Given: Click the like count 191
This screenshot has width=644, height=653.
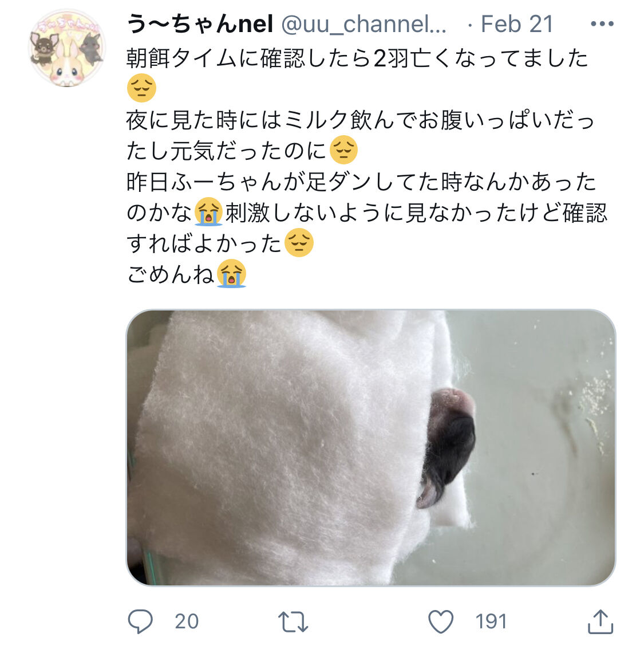Looking at the screenshot, I should 491,621.
